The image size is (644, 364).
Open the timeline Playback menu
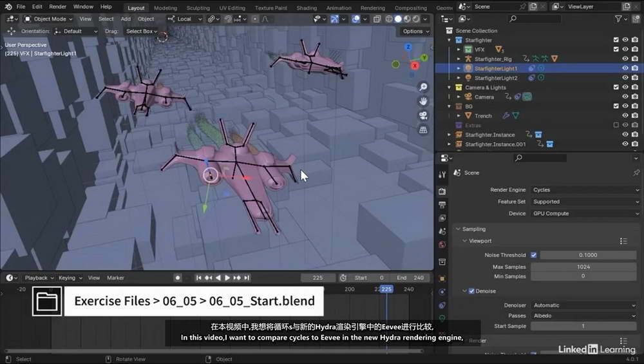point(39,278)
